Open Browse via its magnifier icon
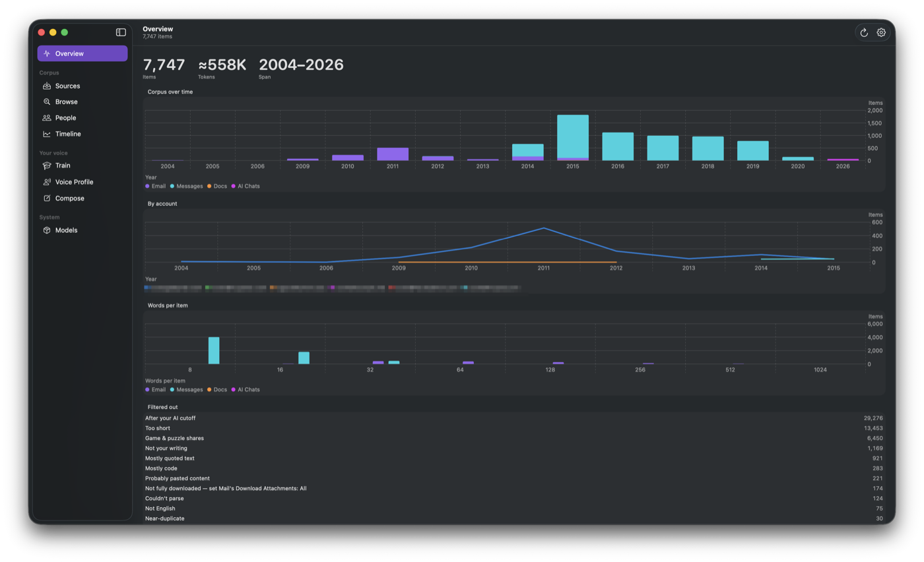 coord(47,102)
